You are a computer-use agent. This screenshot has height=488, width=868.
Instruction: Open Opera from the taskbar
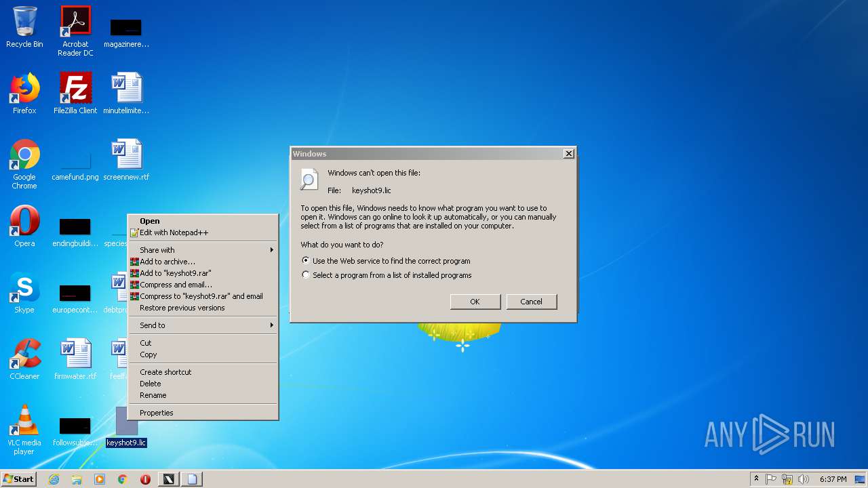(145, 479)
